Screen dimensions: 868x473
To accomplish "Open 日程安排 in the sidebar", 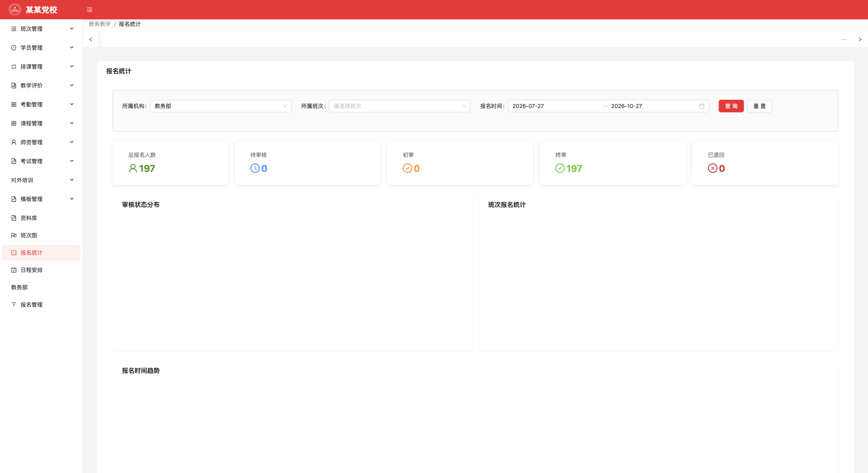I will coord(41,270).
